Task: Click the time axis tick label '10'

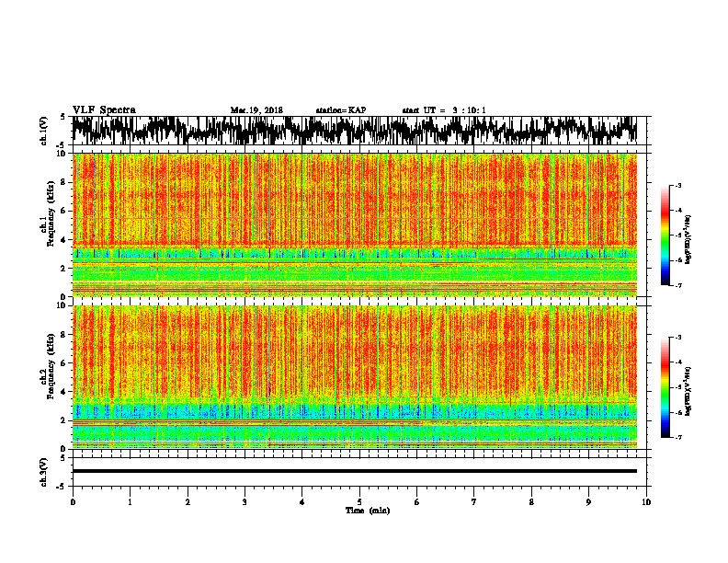Action: pos(646,501)
